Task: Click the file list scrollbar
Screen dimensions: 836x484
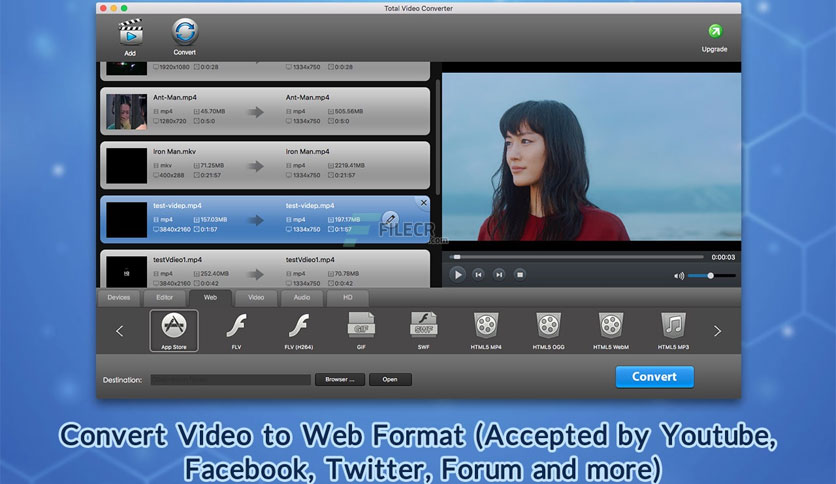Action: [x=438, y=138]
